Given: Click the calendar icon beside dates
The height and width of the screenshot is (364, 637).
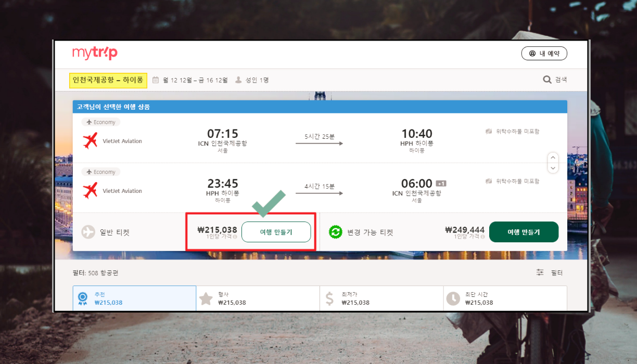Looking at the screenshot, I should click(x=156, y=80).
